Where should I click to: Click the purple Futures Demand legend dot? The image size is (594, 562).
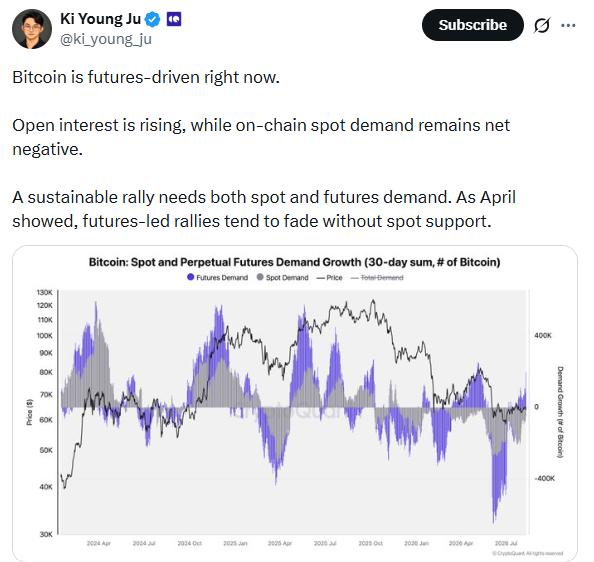tap(191, 277)
